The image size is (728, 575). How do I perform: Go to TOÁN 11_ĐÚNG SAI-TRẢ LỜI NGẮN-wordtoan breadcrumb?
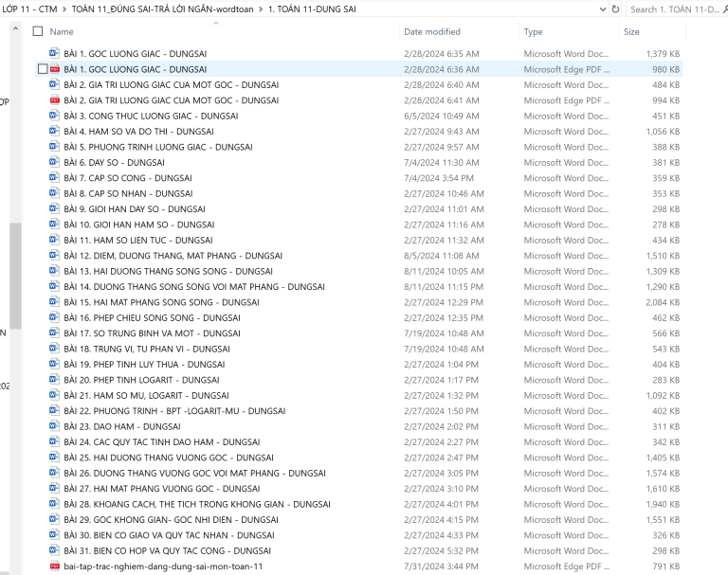tap(162, 9)
